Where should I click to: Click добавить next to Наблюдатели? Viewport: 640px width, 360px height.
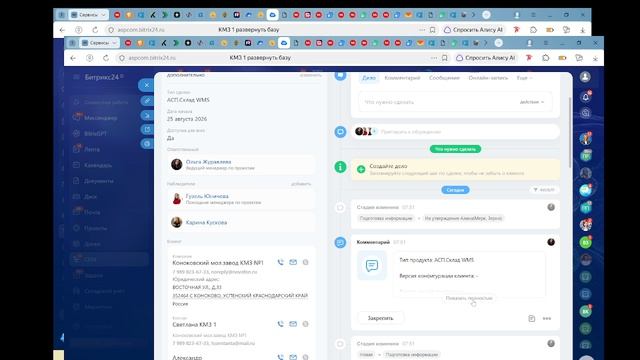[301, 184]
